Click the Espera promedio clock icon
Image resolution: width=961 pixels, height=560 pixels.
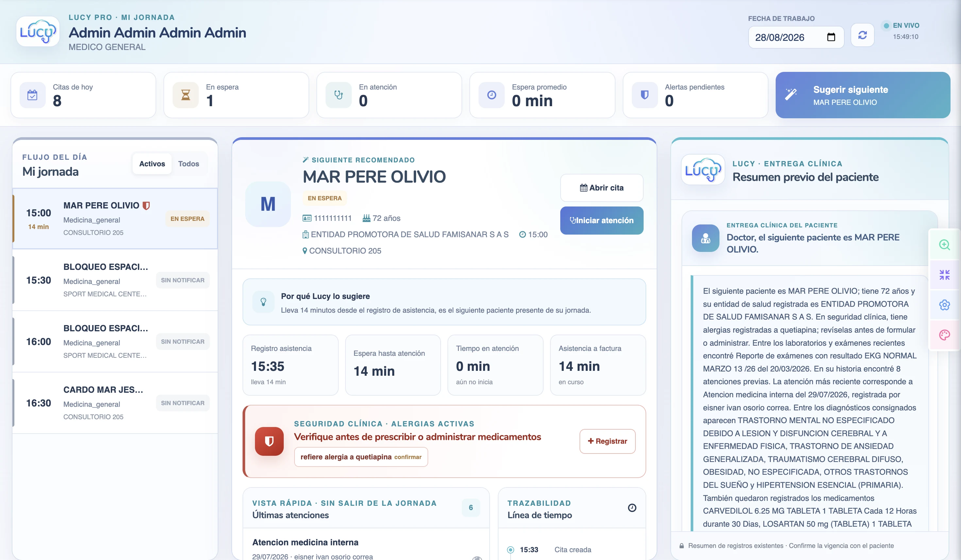click(492, 95)
